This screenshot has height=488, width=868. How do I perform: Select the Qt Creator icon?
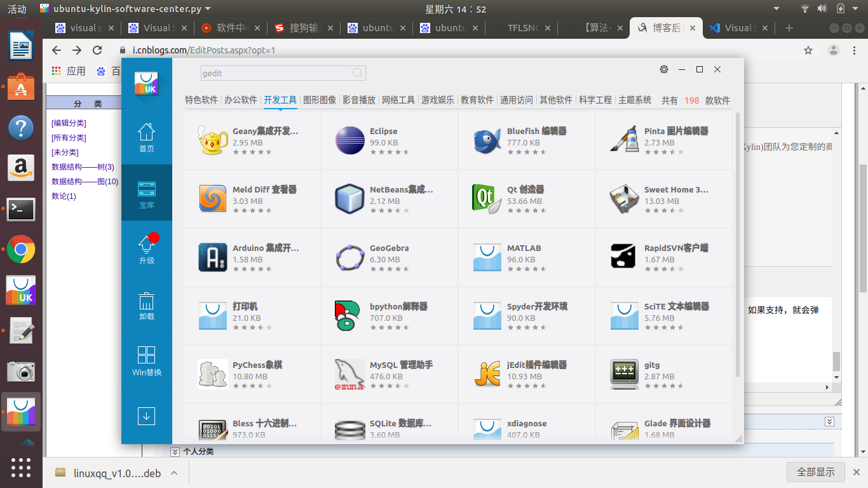pyautogui.click(x=487, y=198)
